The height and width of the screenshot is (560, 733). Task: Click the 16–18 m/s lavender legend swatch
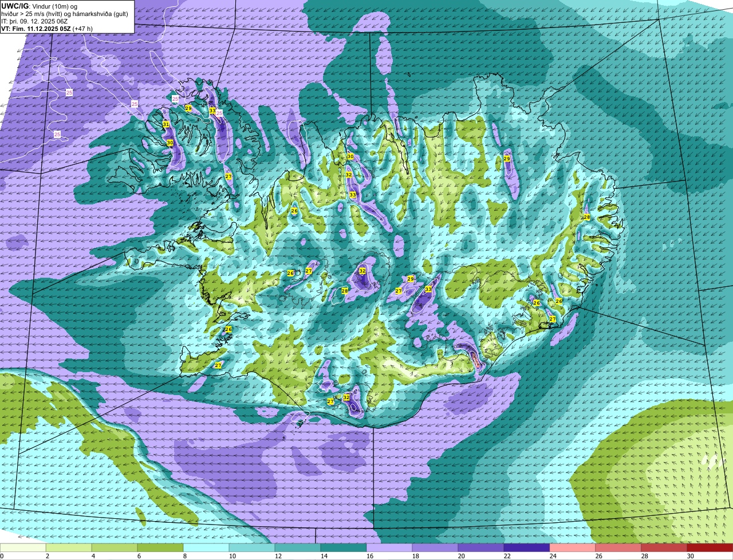[x=389, y=547]
